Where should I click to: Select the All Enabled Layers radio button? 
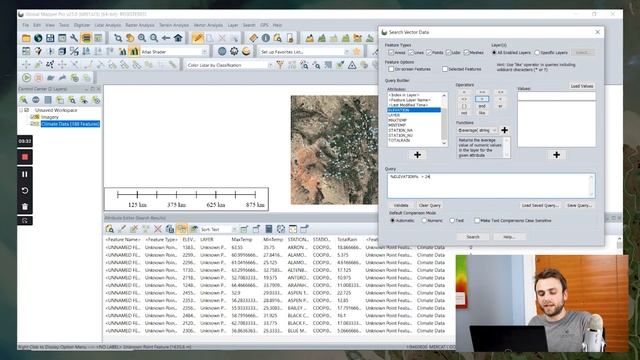tap(494, 53)
